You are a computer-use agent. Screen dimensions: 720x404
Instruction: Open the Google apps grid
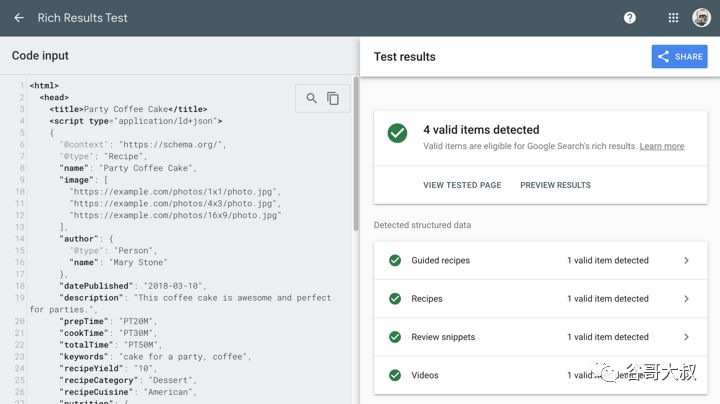pyautogui.click(x=673, y=18)
